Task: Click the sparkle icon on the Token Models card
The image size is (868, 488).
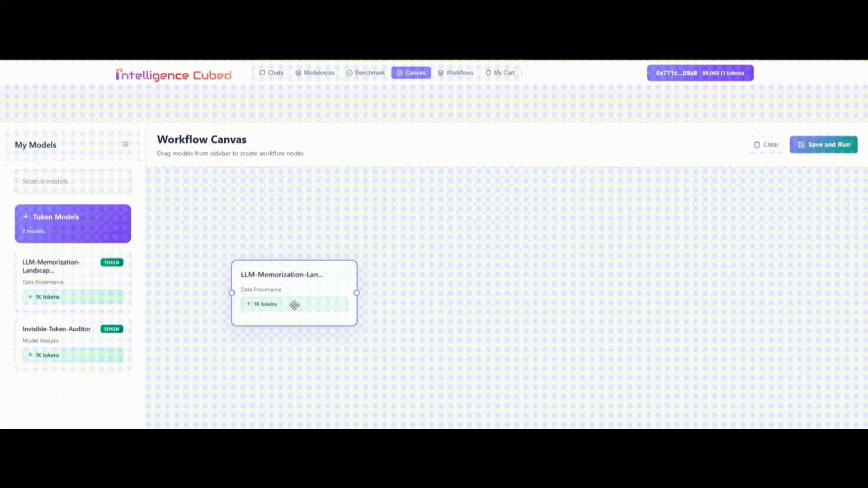Action: [x=26, y=216]
